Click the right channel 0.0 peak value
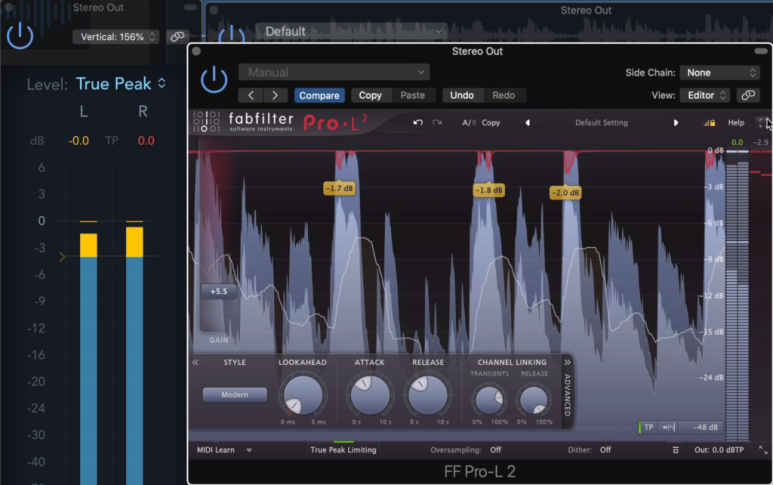 pos(146,141)
